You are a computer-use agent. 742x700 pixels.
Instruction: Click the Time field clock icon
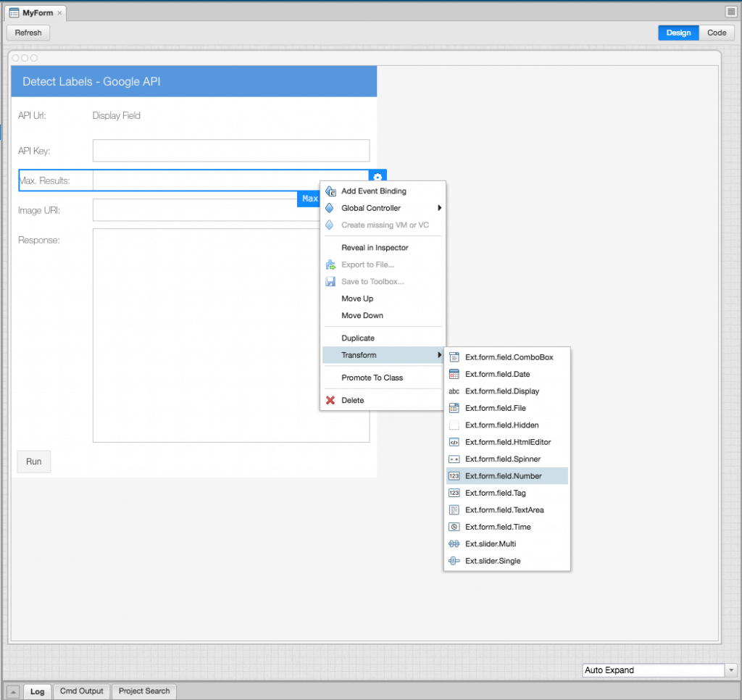(454, 527)
